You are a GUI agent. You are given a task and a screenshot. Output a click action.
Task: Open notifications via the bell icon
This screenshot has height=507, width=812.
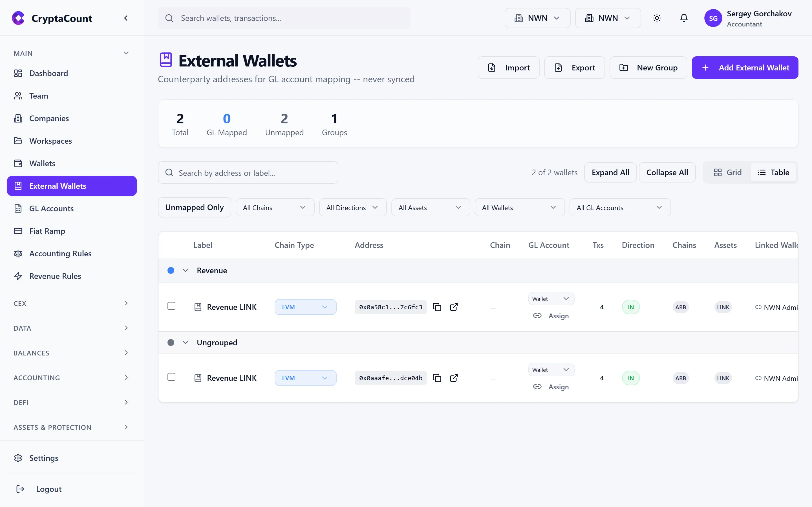pyautogui.click(x=683, y=18)
